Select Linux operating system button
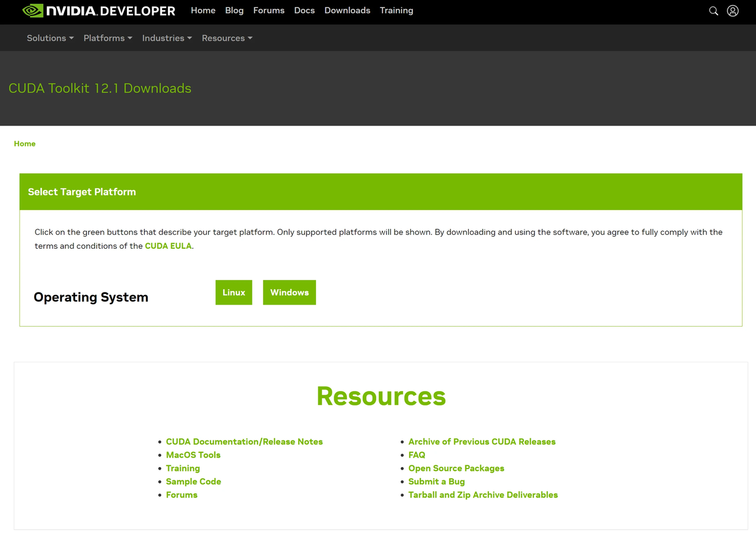The height and width of the screenshot is (535, 756). pyautogui.click(x=234, y=293)
